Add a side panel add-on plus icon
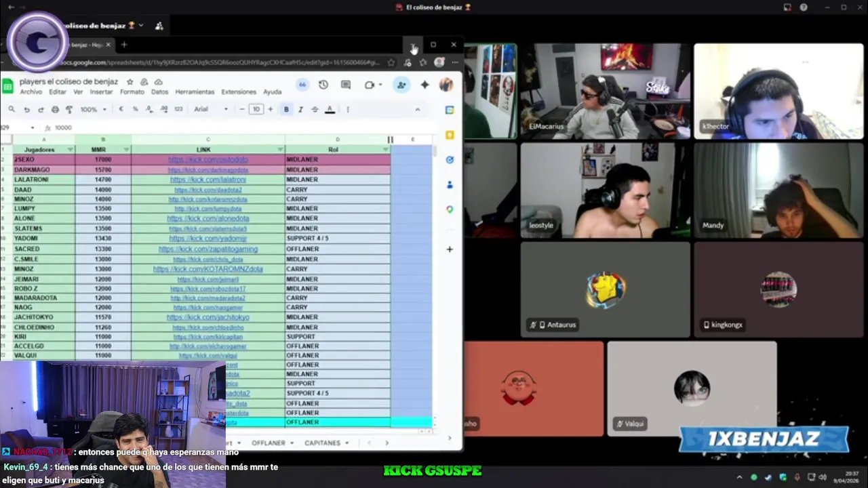Viewport: 868px width, 488px height. [450, 249]
